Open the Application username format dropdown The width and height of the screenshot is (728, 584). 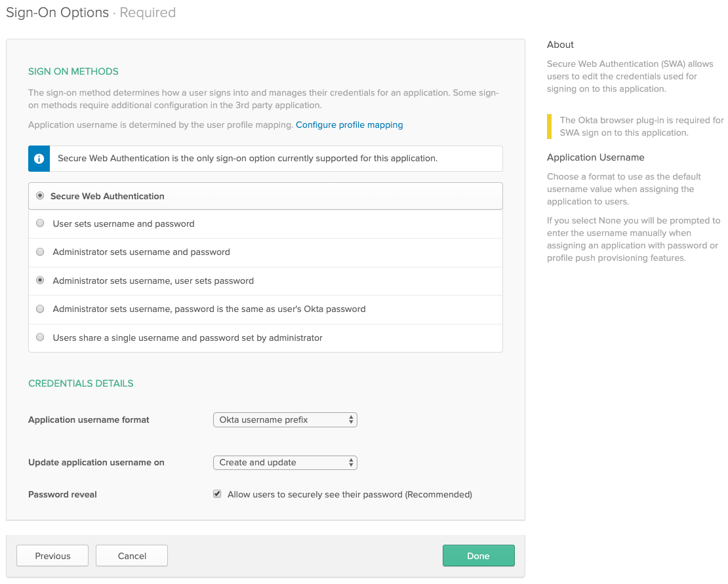(285, 419)
